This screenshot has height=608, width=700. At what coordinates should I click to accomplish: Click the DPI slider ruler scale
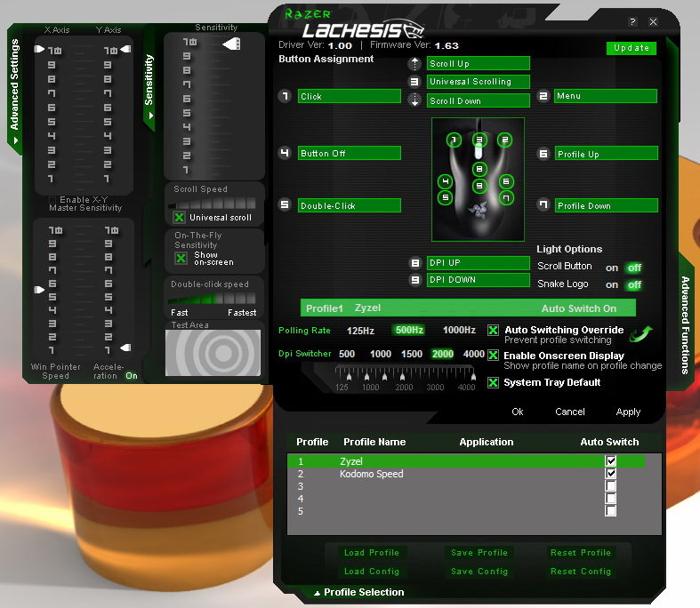click(x=405, y=374)
